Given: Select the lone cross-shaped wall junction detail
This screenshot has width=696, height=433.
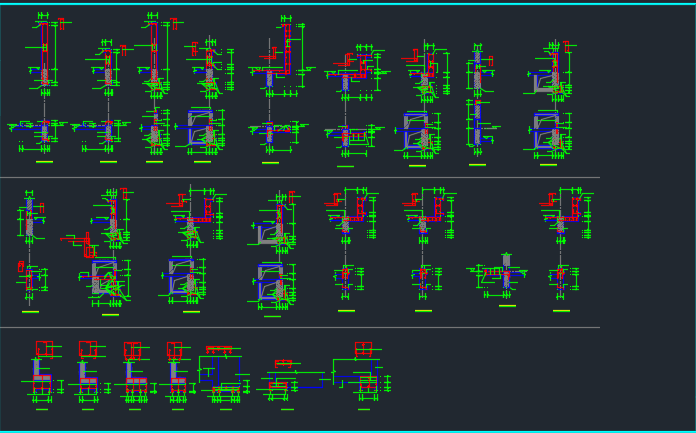Looking at the screenshot, I should coord(497,276).
